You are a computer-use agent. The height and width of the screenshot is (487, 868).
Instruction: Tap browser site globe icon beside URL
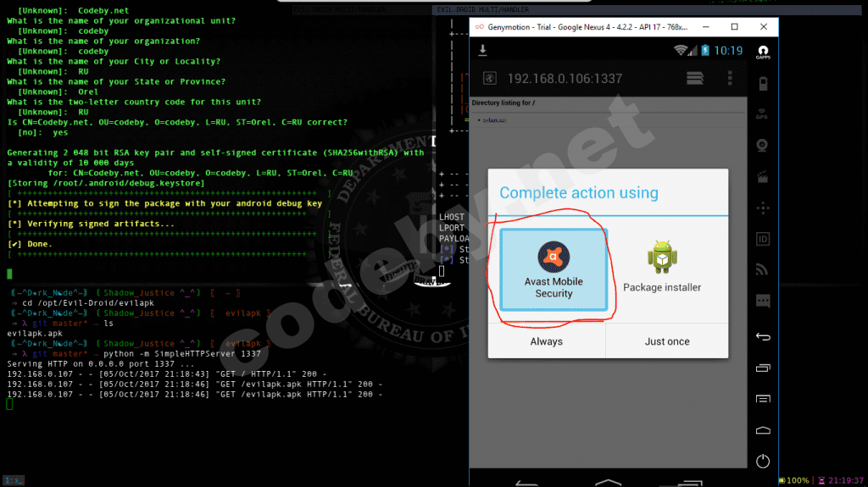(489, 78)
